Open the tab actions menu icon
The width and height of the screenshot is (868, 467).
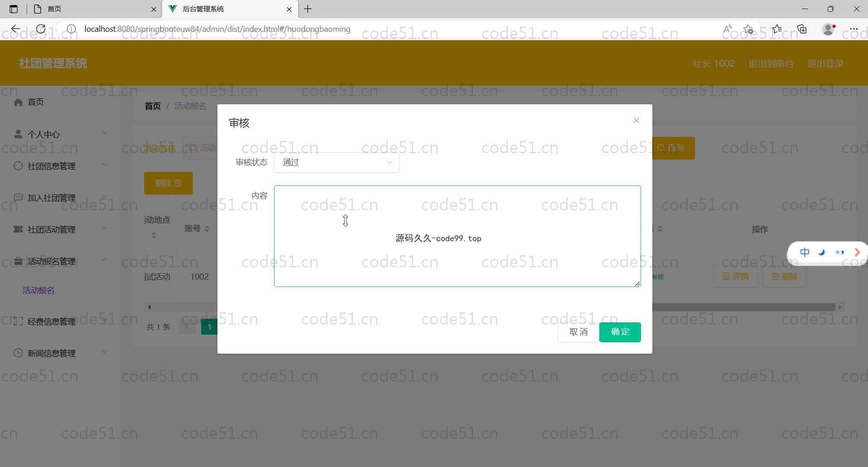point(14,9)
